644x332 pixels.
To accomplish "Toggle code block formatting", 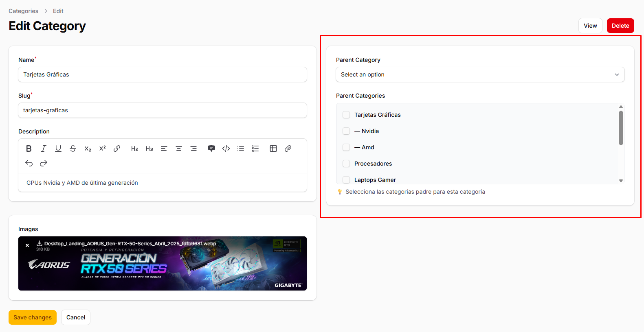I will point(226,149).
